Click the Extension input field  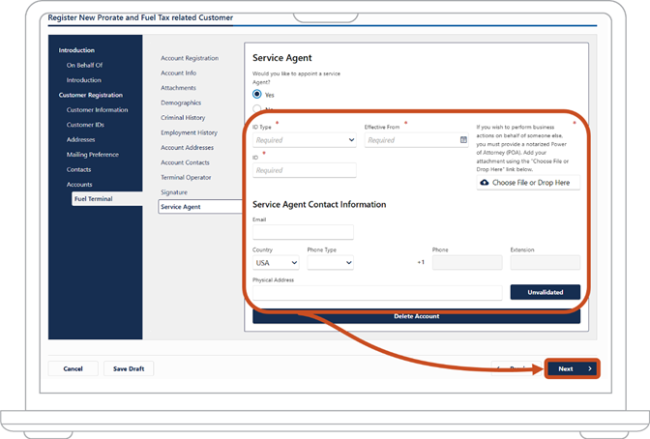(x=545, y=262)
